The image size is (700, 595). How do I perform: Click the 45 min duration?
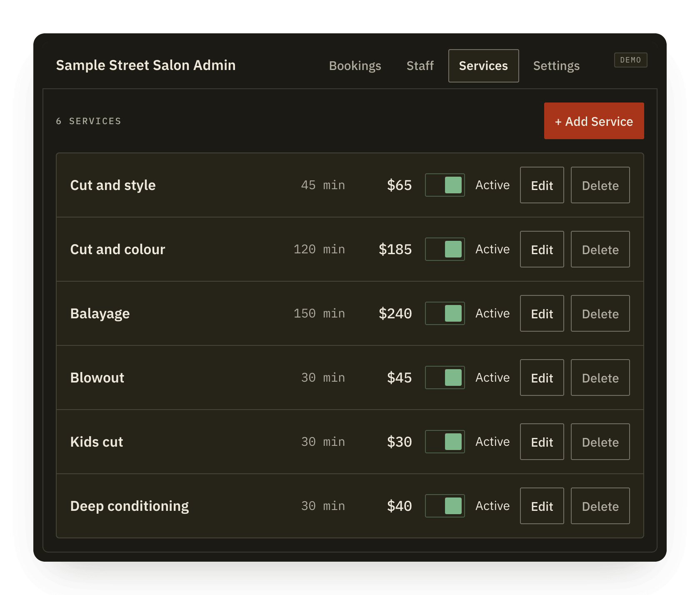(x=323, y=185)
